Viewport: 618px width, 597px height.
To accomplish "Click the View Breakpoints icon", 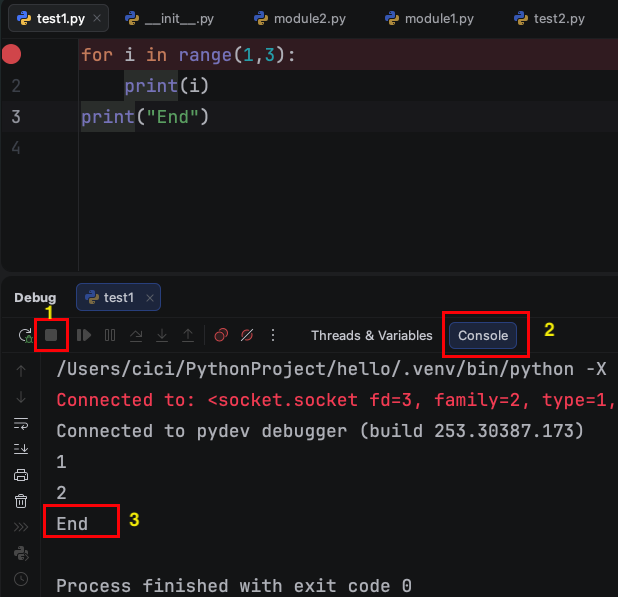I will (x=221, y=336).
